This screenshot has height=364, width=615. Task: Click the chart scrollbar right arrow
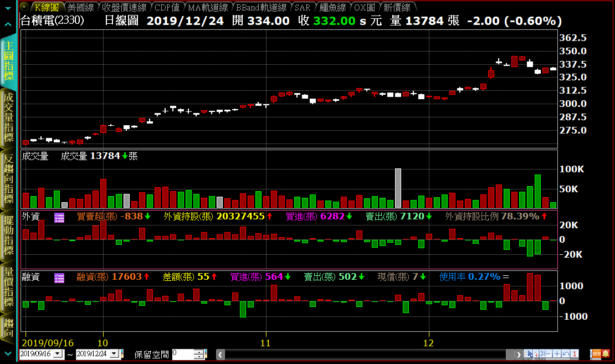[x=519, y=355]
